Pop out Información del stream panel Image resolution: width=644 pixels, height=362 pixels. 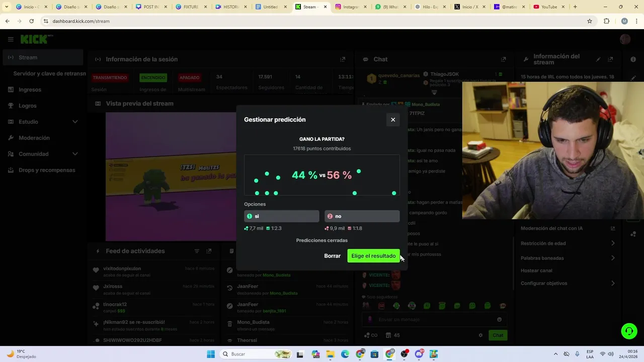(610, 59)
